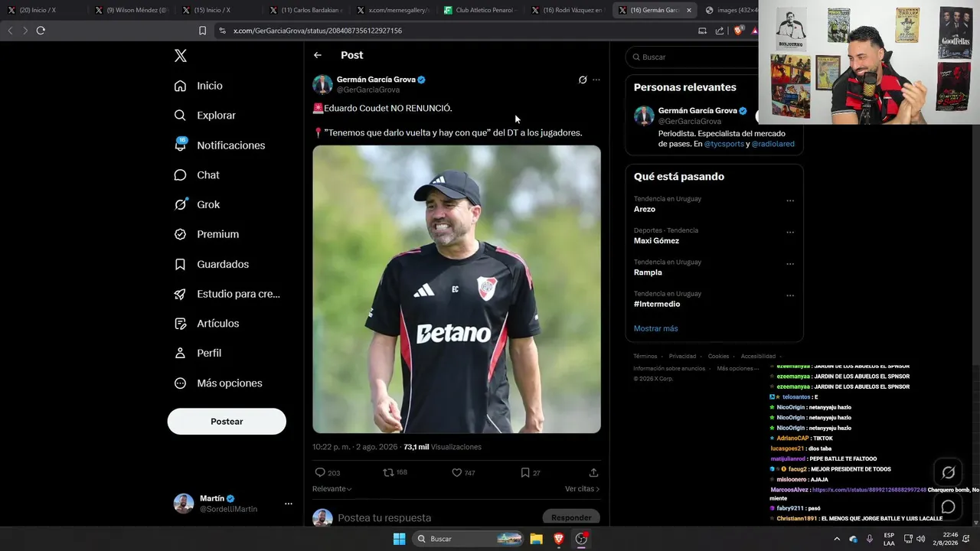Open Estudio para creadores
This screenshot has width=980, height=551.
point(227,294)
